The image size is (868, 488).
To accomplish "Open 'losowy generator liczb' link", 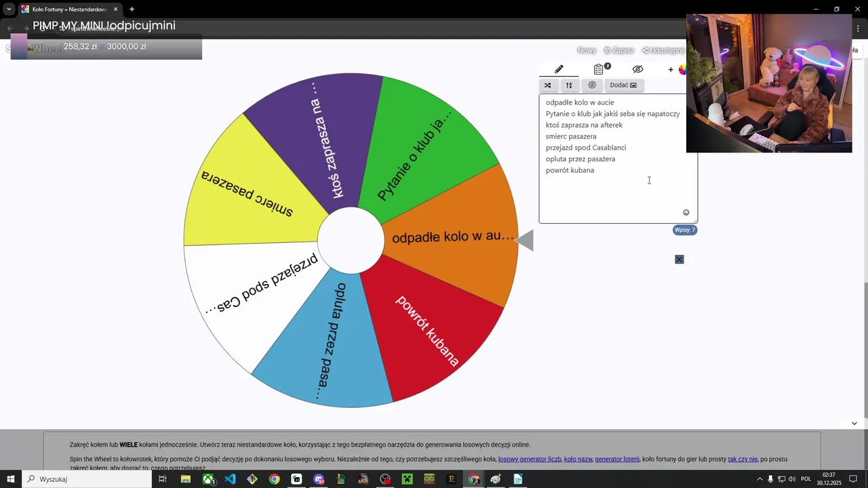I will click(530, 460).
